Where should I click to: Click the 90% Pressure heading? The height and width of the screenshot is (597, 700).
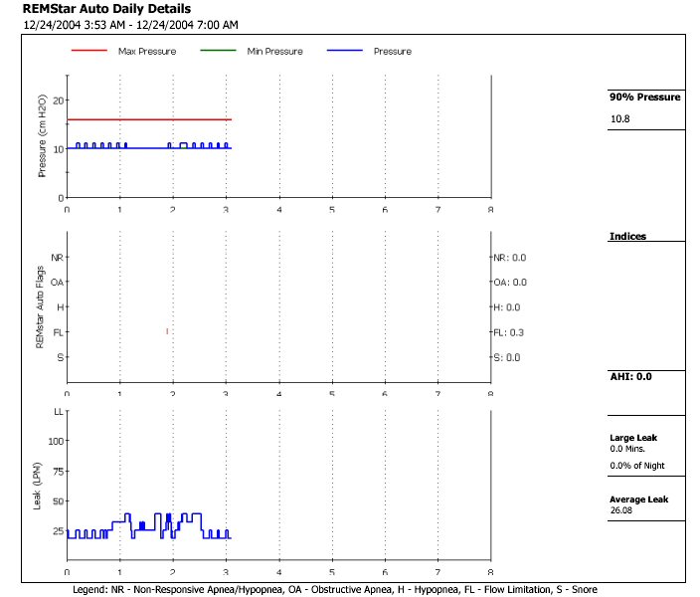645,97
